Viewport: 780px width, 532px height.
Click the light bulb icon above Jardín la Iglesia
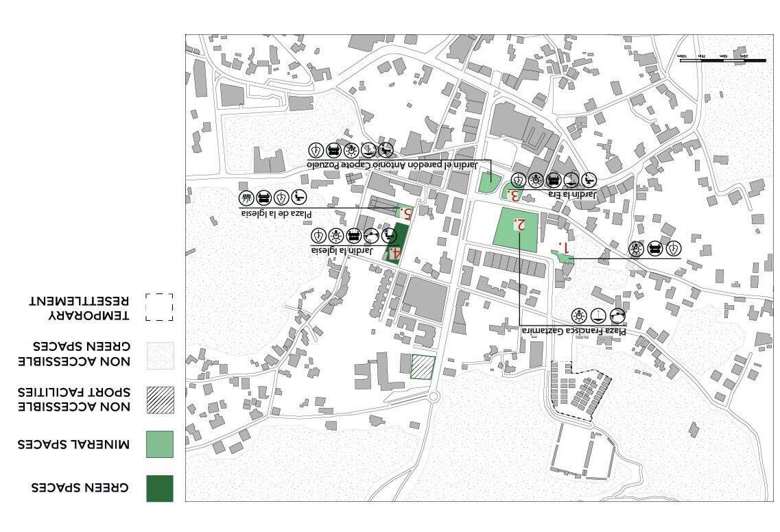[335, 235]
